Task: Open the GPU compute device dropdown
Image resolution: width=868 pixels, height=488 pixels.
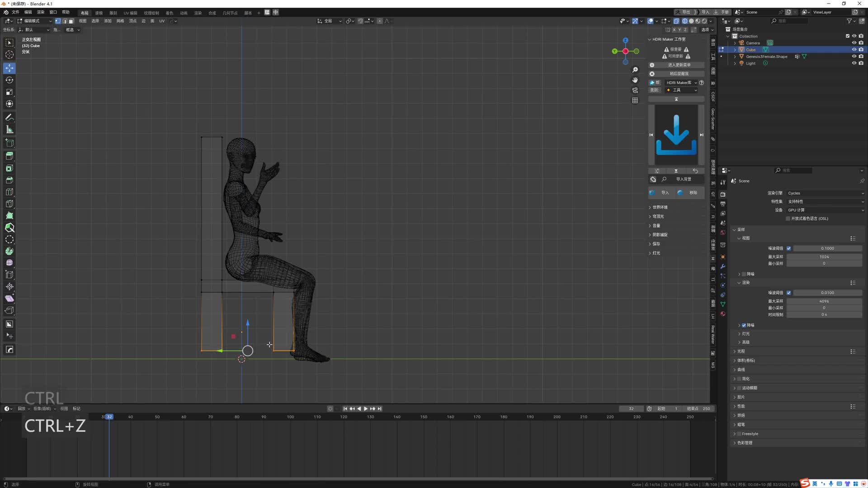Action: [x=825, y=210]
